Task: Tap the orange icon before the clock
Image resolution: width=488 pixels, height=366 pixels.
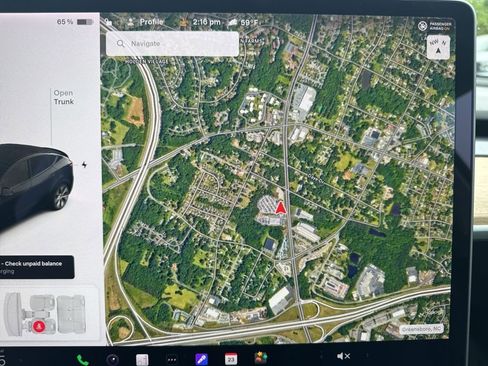Action: tap(183, 22)
